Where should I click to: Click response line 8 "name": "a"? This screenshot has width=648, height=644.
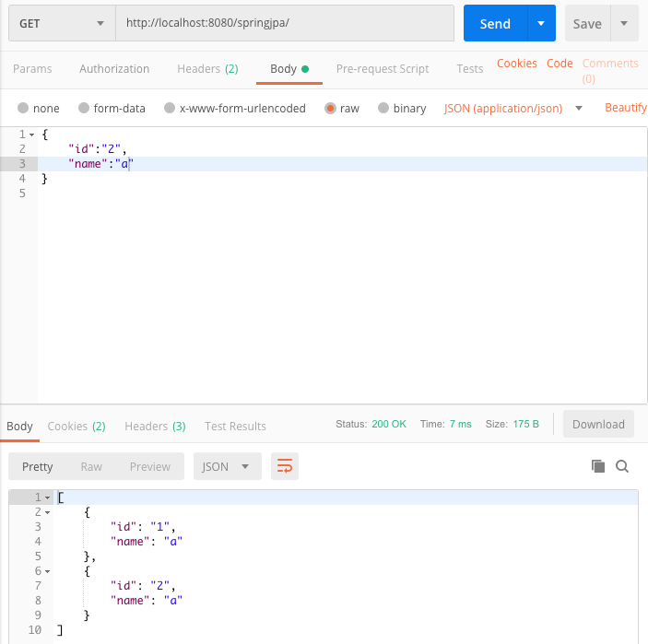click(x=147, y=601)
